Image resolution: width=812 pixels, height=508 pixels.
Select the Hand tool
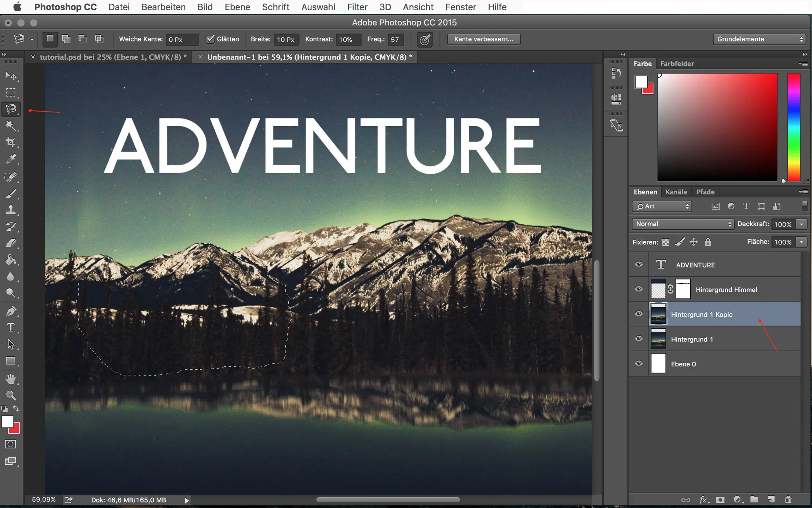click(x=11, y=379)
